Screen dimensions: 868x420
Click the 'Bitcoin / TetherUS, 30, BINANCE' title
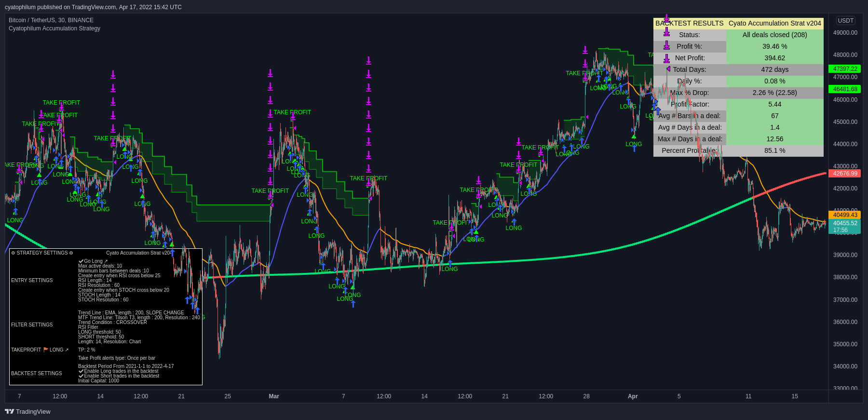click(51, 20)
